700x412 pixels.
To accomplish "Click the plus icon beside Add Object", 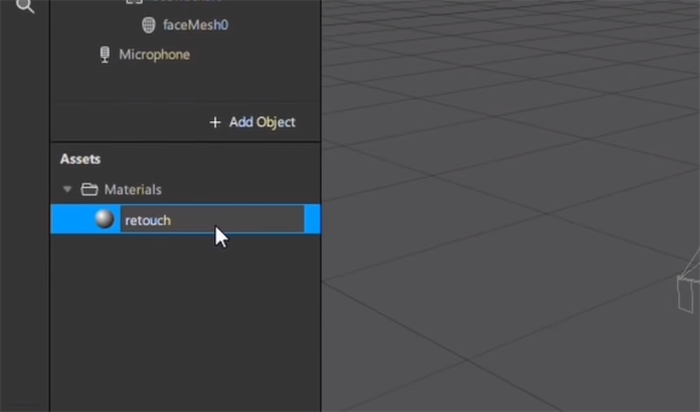I will tap(214, 122).
